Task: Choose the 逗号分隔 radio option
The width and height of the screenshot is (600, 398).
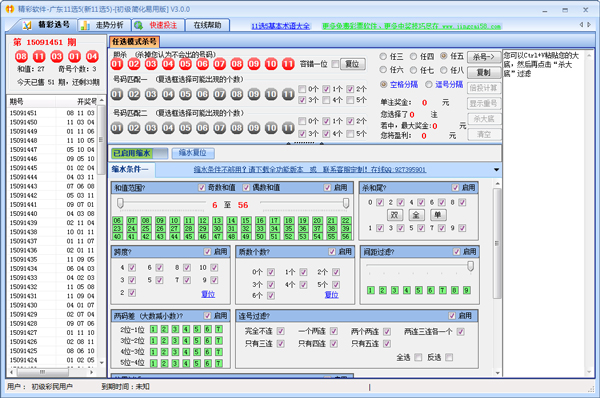Action: click(x=429, y=84)
